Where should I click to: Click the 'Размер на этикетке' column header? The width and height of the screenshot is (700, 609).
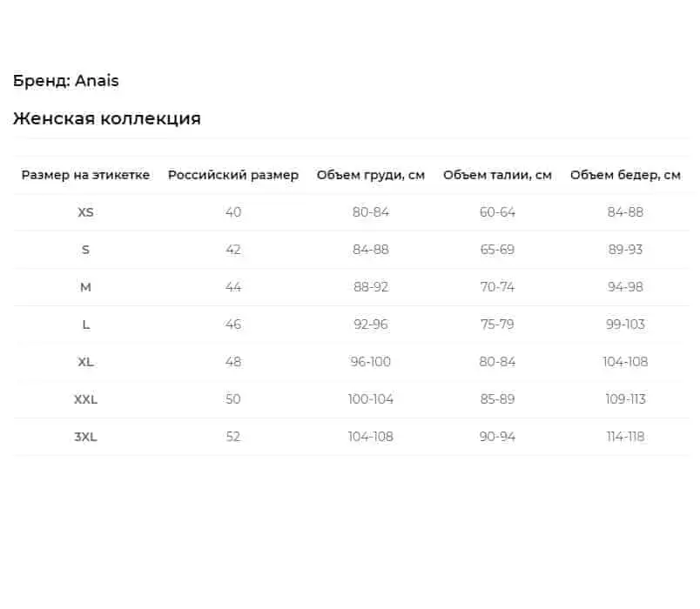click(x=85, y=175)
